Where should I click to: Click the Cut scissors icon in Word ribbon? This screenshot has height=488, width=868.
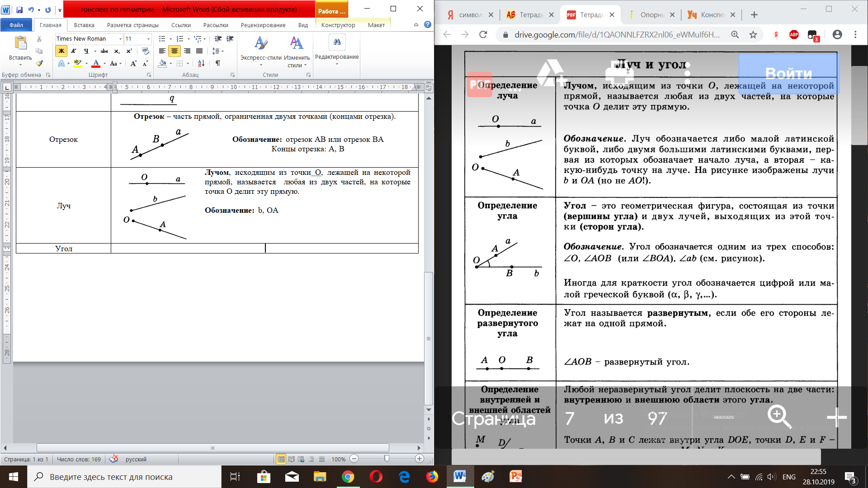39,39
